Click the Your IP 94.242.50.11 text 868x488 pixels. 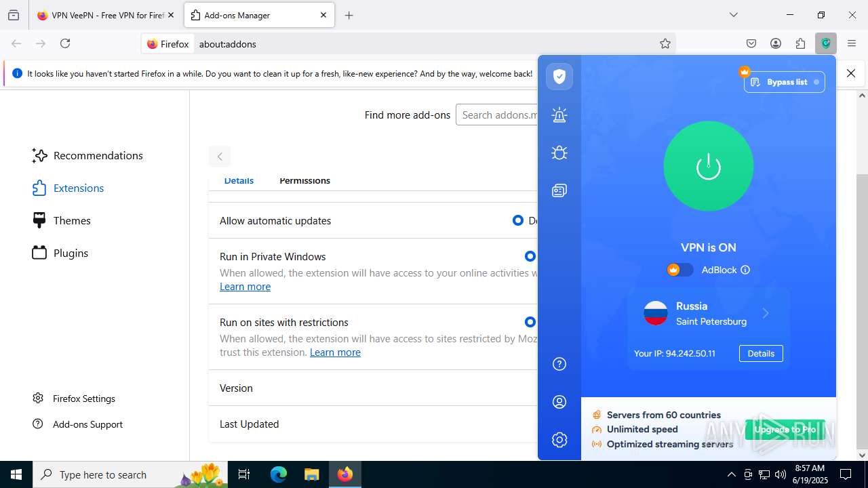click(x=675, y=353)
